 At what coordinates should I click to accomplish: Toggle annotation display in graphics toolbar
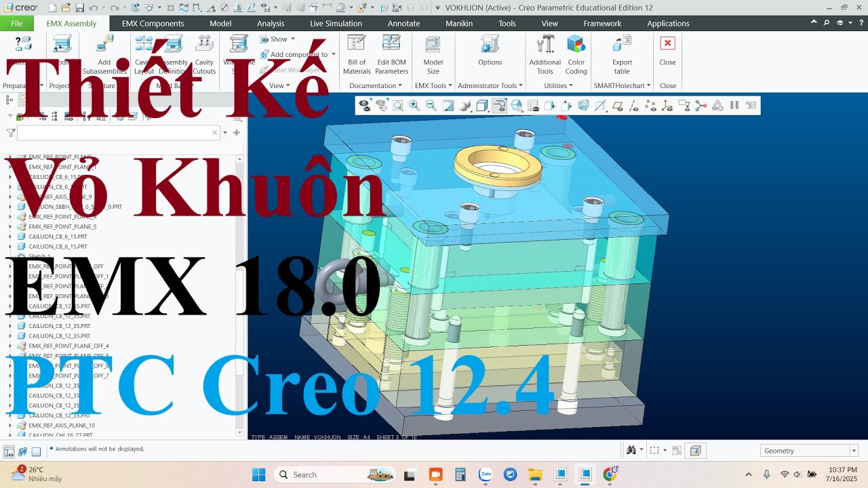684,106
